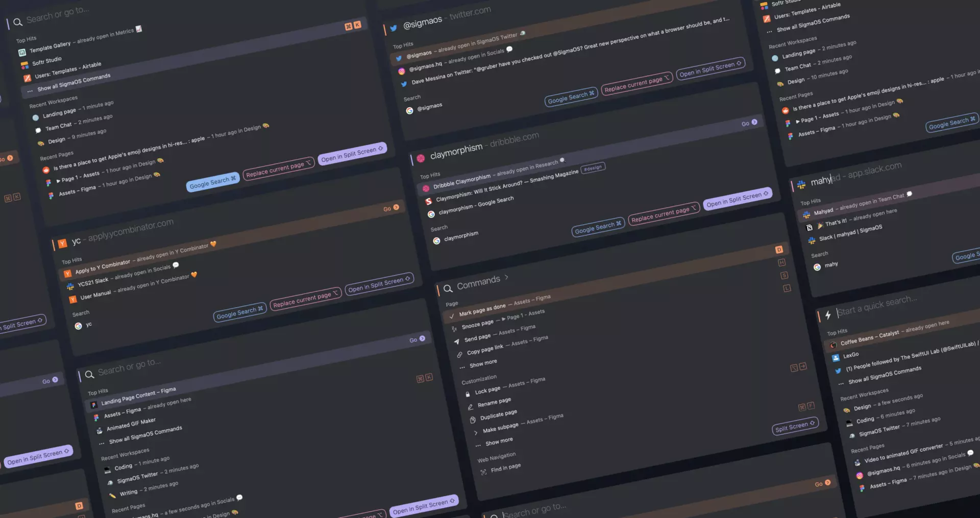Click the Dribbble icon beside claymorphism dribbble.com
This screenshot has width=980, height=518.
(421, 158)
